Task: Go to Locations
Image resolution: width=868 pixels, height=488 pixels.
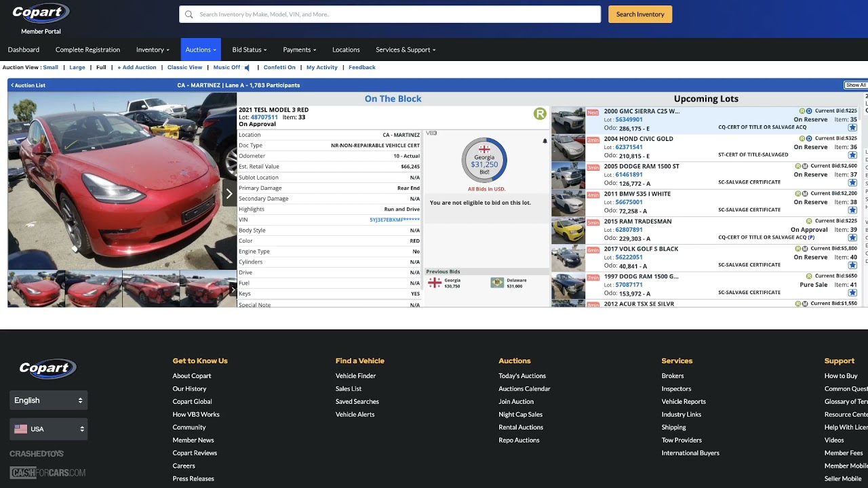Action: [346, 49]
